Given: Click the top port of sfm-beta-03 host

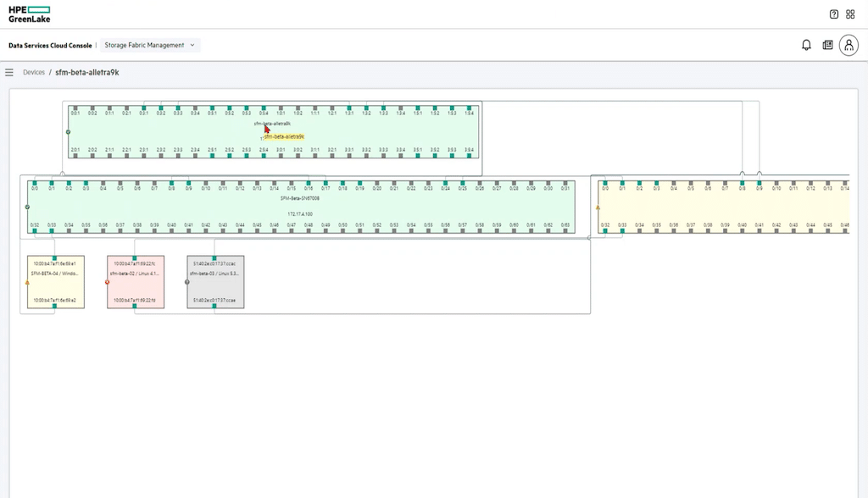Looking at the screenshot, I should (214, 258).
